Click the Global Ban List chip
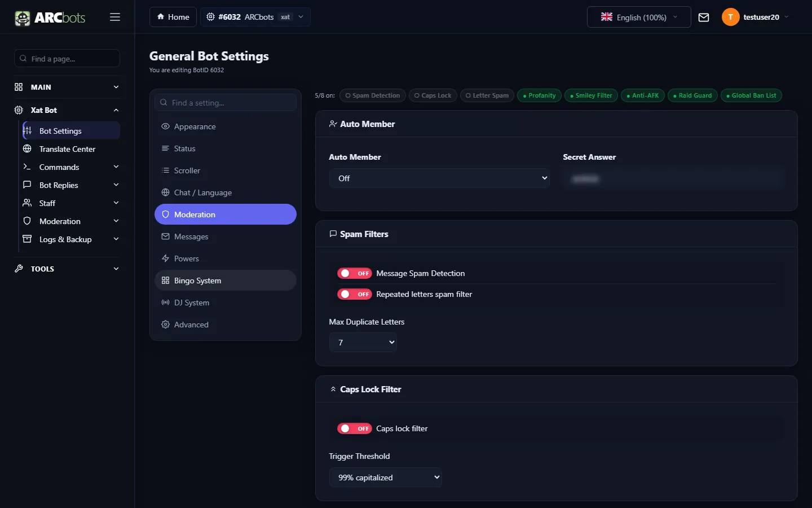Screen dimensions: 812x508 pos(751,95)
